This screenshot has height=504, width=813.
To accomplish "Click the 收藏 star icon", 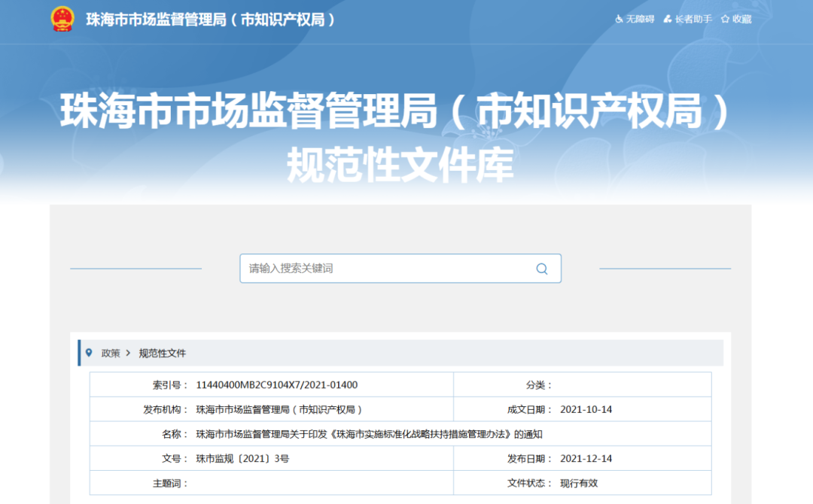I will coord(725,20).
